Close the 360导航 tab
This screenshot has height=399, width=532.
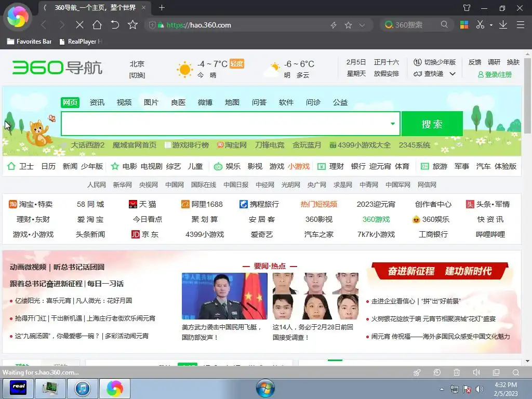(143, 7)
